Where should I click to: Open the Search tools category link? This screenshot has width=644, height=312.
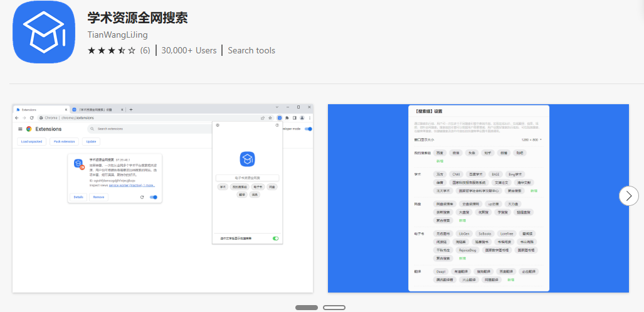click(x=251, y=51)
